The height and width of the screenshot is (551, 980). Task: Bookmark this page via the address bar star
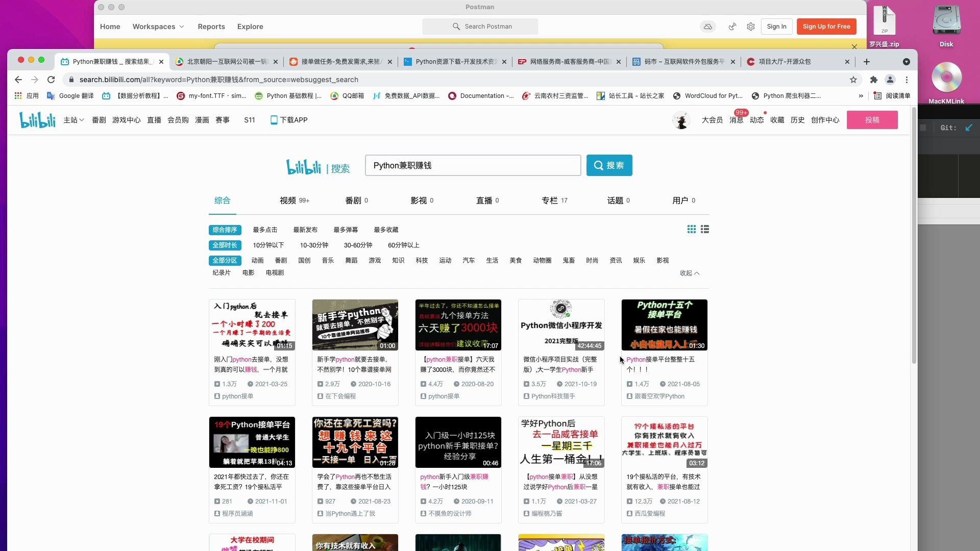point(853,80)
